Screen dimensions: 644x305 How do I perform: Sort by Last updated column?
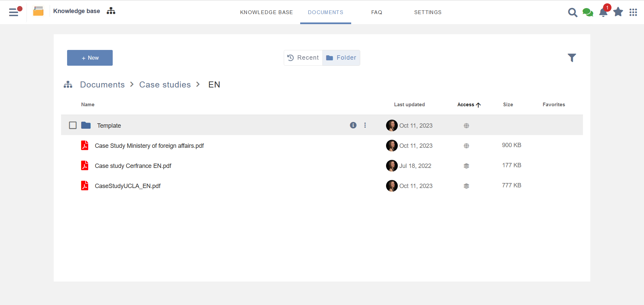coord(410,105)
